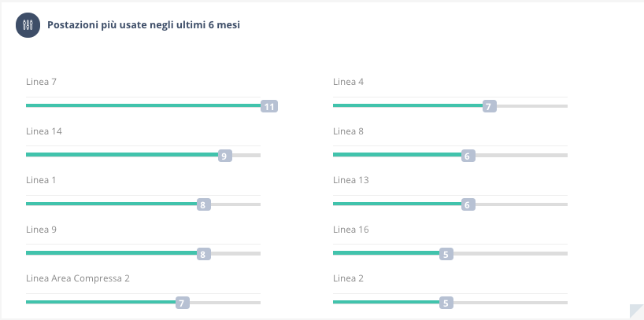
Task: Select the Linea 2 label
Action: tap(348, 278)
